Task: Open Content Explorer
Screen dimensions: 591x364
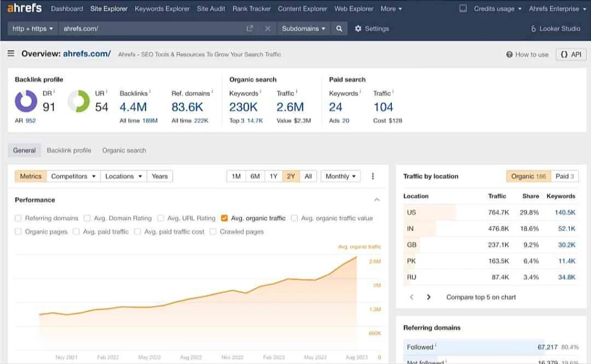Action: pyautogui.click(x=302, y=8)
